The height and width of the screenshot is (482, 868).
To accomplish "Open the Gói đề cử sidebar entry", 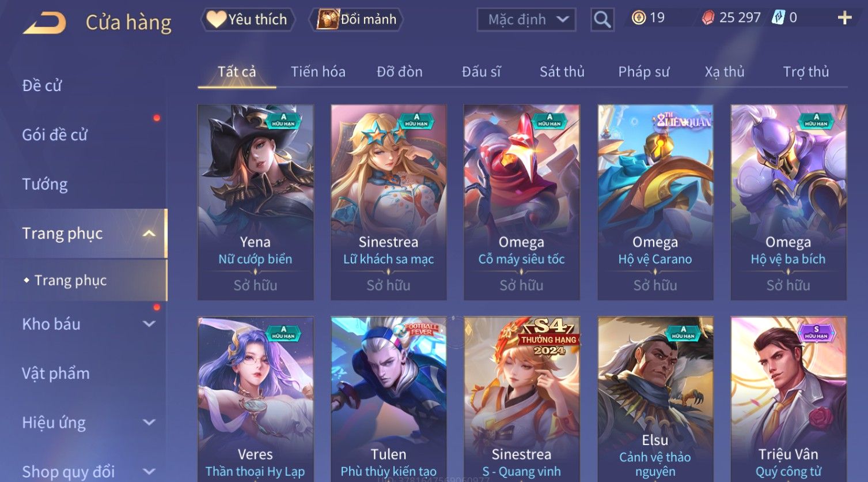I will (x=55, y=135).
